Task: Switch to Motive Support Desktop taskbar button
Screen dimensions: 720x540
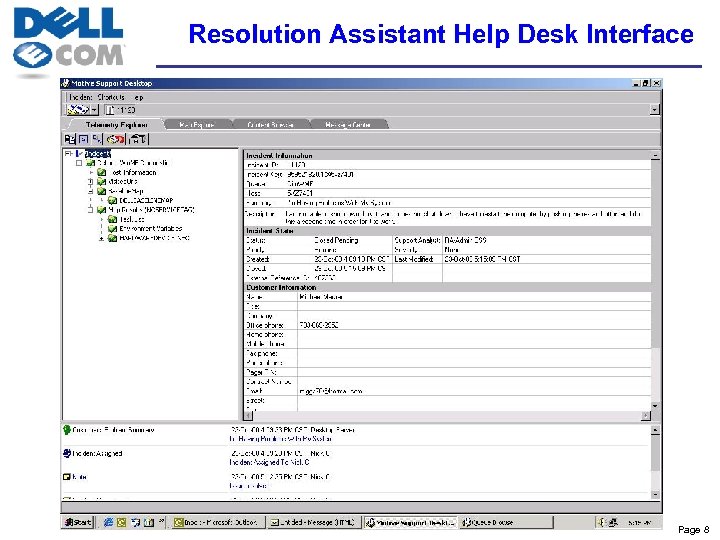Action: 411,522
